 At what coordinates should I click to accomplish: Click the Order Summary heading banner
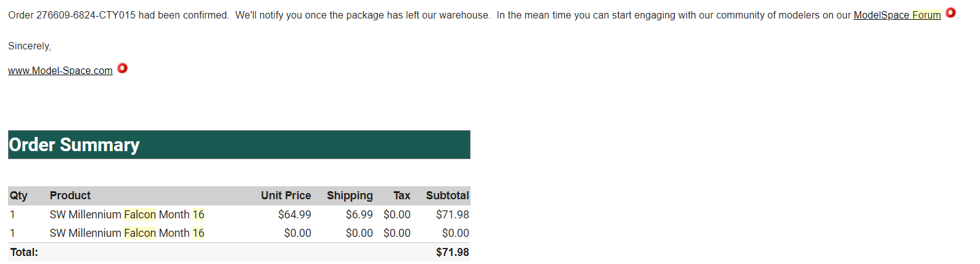pyautogui.click(x=239, y=145)
